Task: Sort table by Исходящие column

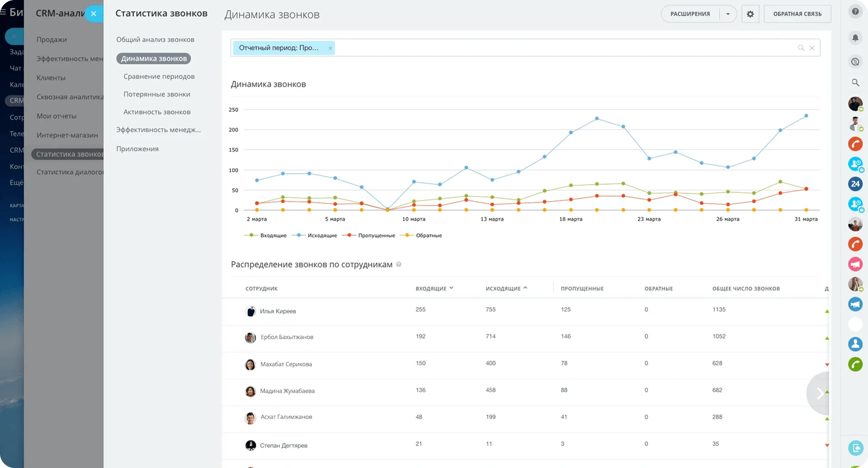Action: (x=506, y=288)
